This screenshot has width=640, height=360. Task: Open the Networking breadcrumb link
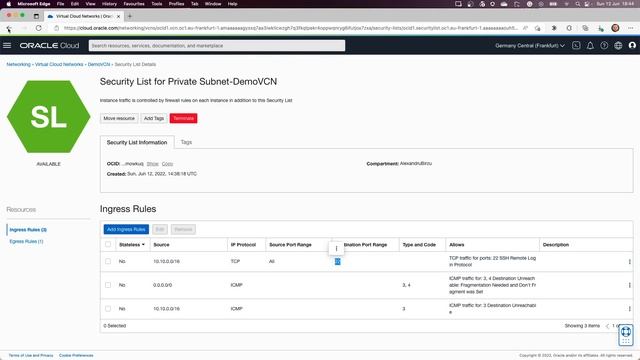click(x=18, y=64)
